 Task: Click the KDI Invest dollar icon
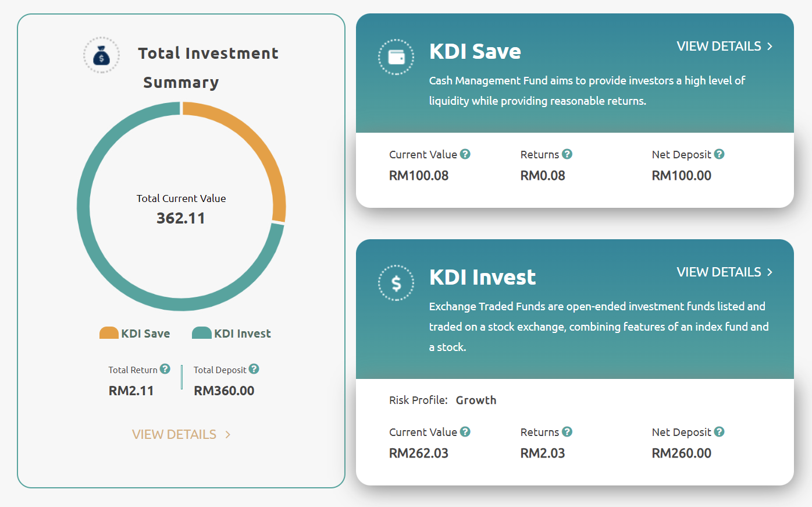[x=396, y=283]
